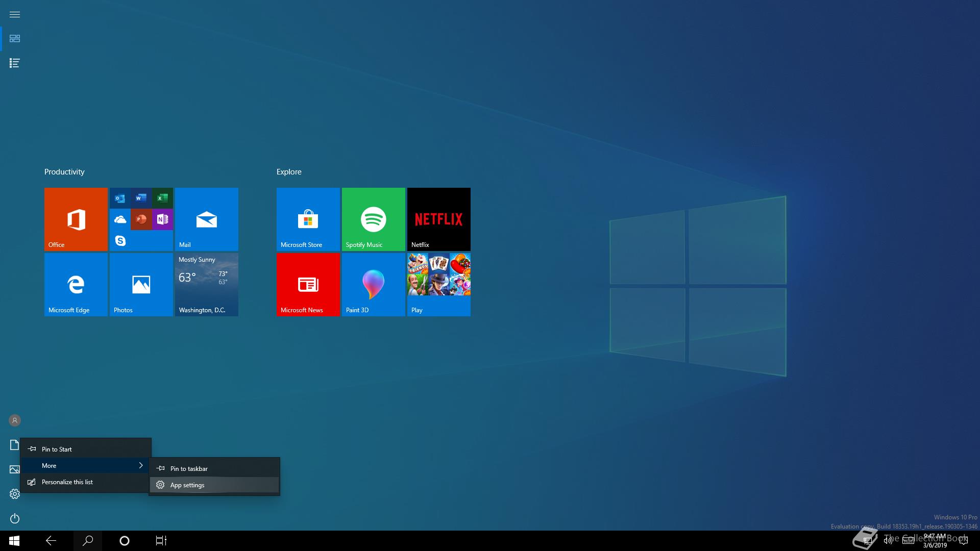Open Task View on taskbar
Image resolution: width=980 pixels, height=551 pixels.
click(x=161, y=541)
